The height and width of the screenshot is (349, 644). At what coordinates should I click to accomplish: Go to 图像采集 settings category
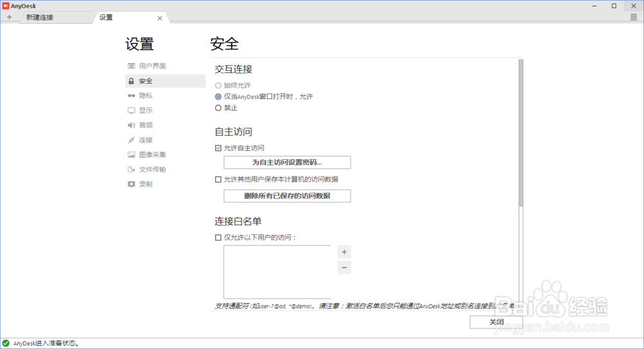[x=165, y=155]
